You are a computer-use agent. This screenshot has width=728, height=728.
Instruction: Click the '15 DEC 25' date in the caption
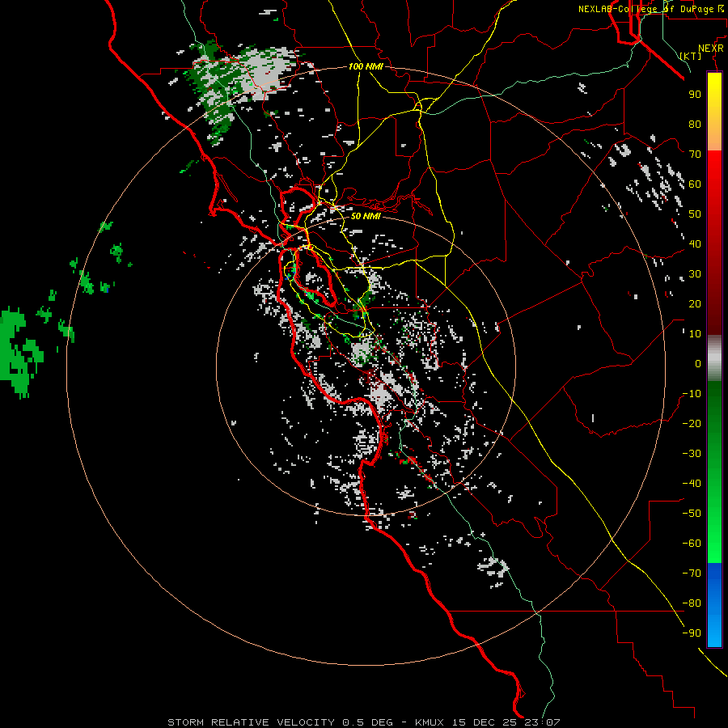pos(485,722)
